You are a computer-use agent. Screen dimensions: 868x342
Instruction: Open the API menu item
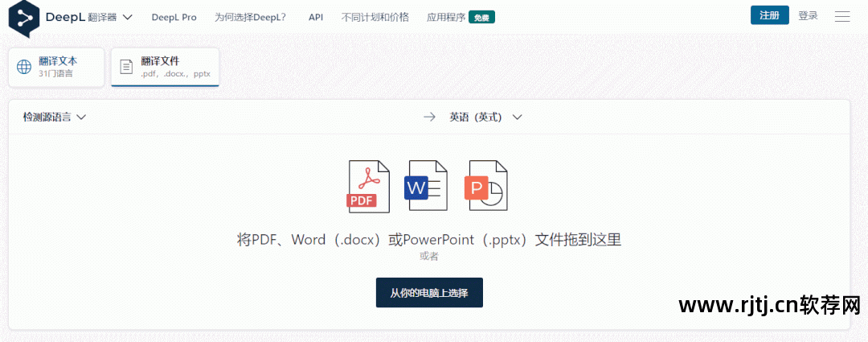point(316,17)
